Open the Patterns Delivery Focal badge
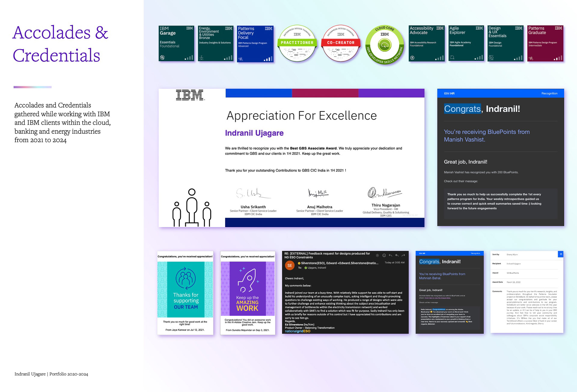Screen dimensions: 577x392 pos(255,44)
